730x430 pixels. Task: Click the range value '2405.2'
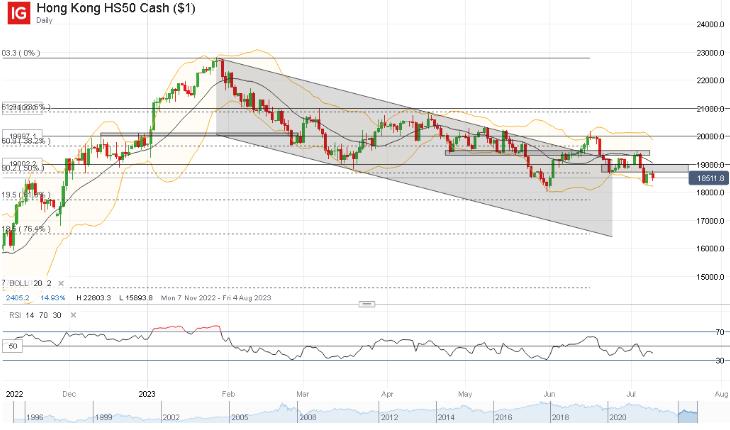pos(18,298)
